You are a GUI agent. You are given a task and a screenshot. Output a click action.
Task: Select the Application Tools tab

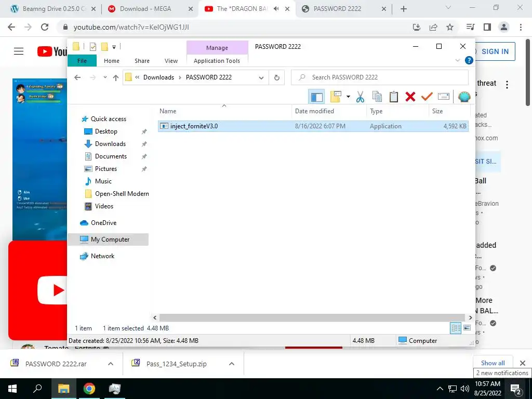click(217, 61)
